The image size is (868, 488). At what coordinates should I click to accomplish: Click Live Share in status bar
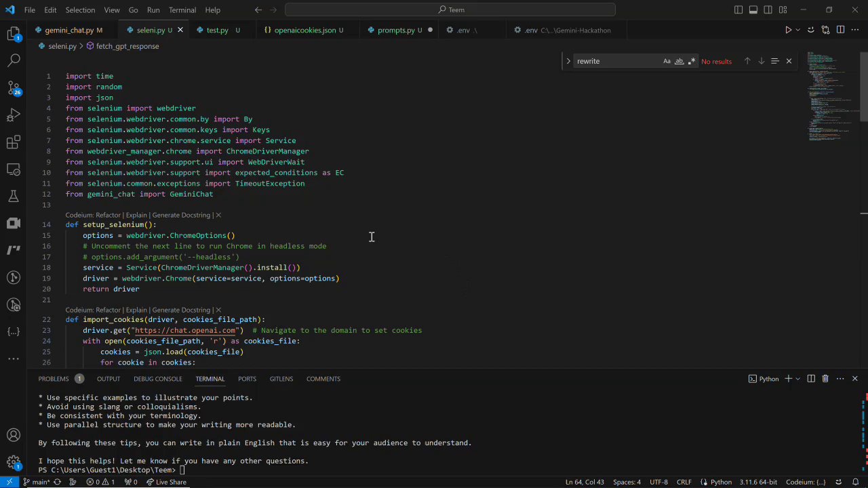(x=166, y=482)
